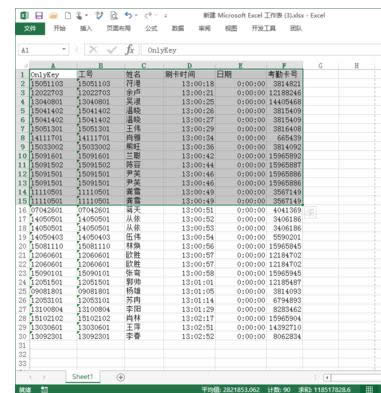Screen dimensions: 381x393
Task: Select column C header
Action: 144,66
